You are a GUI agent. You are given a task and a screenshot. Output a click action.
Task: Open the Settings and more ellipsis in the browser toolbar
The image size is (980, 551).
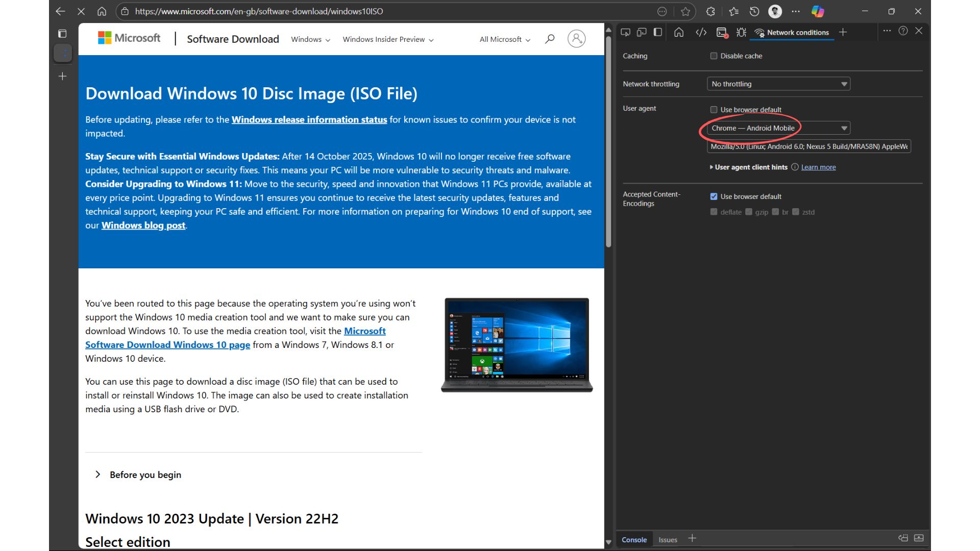pos(796,11)
